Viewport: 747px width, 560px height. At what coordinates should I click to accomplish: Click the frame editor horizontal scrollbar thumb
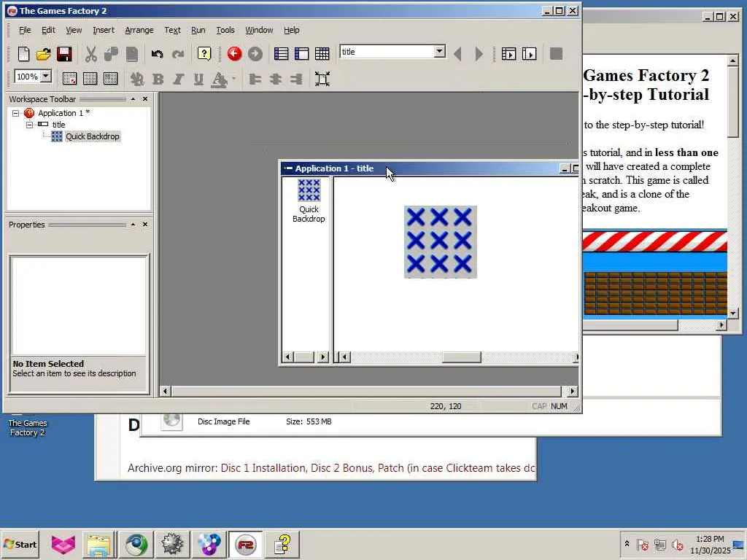(x=461, y=357)
